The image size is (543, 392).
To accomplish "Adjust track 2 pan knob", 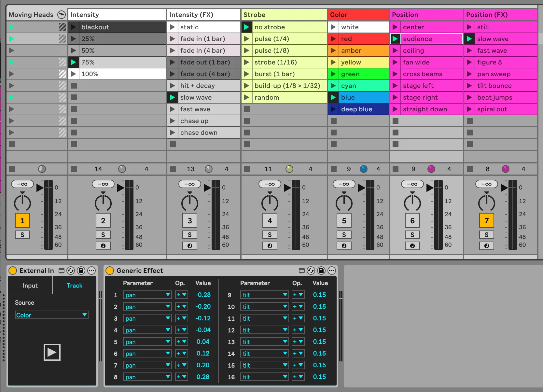I will coord(103,202).
